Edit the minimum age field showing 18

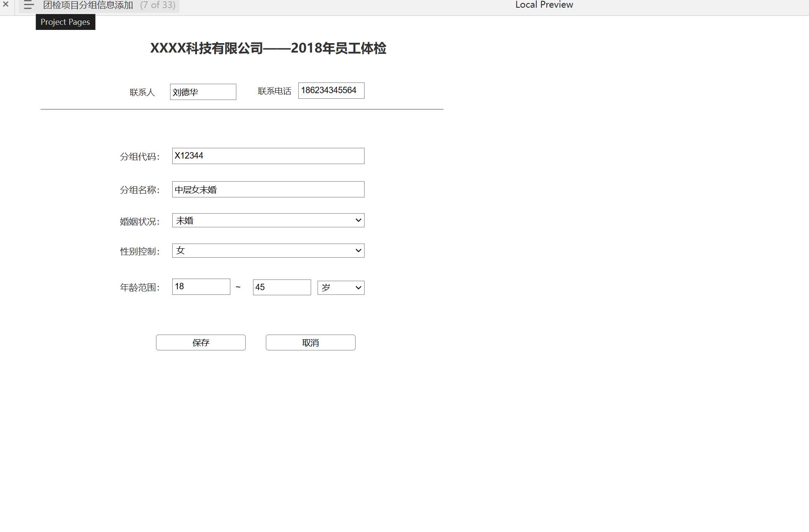tap(201, 287)
